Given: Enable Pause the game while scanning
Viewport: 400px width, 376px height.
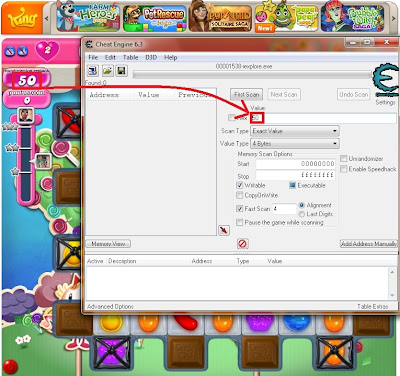Looking at the screenshot, I should click(239, 222).
